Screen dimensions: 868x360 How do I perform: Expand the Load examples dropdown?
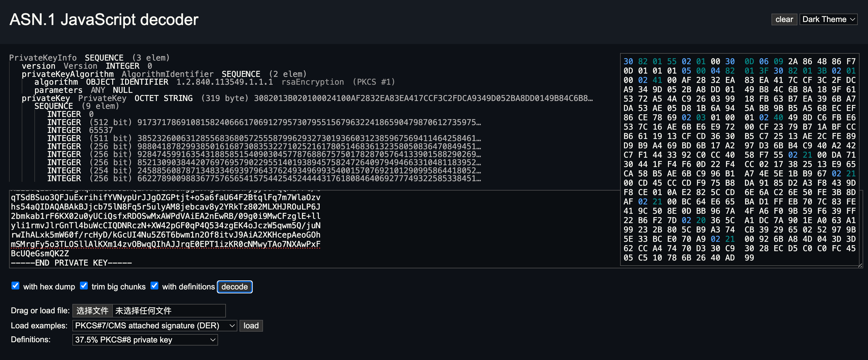[155, 325]
